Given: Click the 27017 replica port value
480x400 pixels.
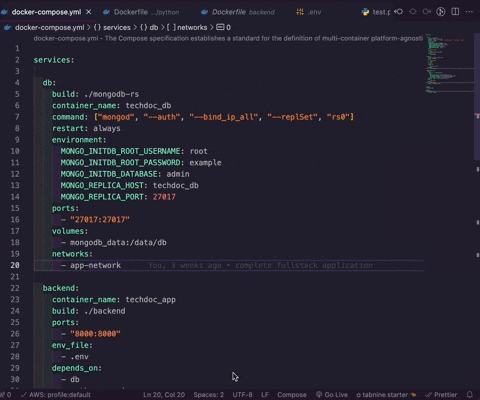Looking at the screenshot, I should click(x=164, y=197).
